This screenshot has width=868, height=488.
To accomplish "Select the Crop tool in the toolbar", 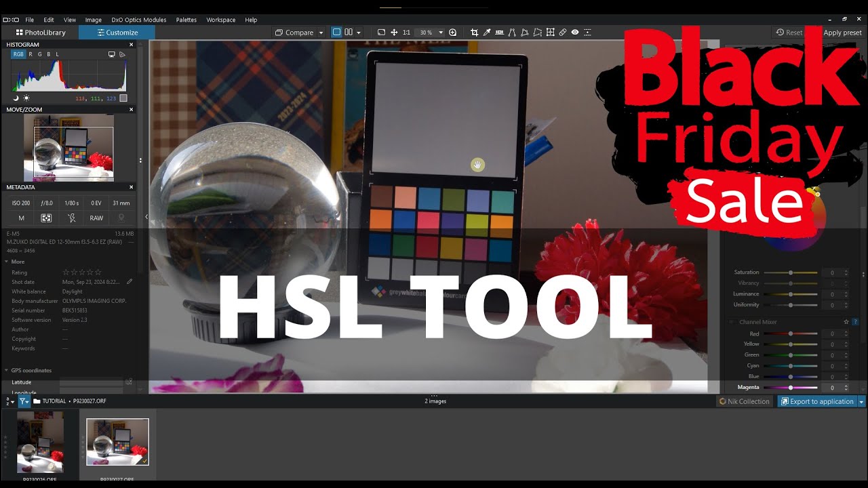I will coord(474,33).
